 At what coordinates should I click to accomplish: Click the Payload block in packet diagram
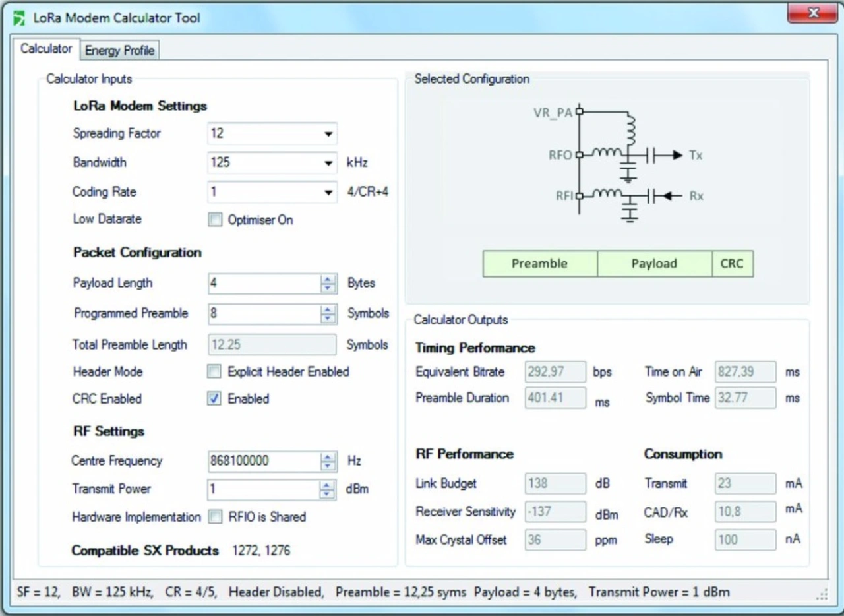654,264
